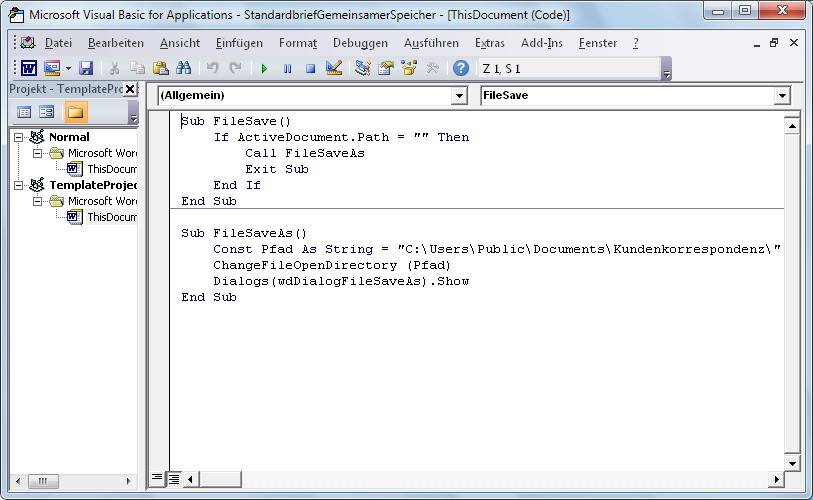813x500 pixels.
Task: Minimize the inner code window
Action: 756,44
